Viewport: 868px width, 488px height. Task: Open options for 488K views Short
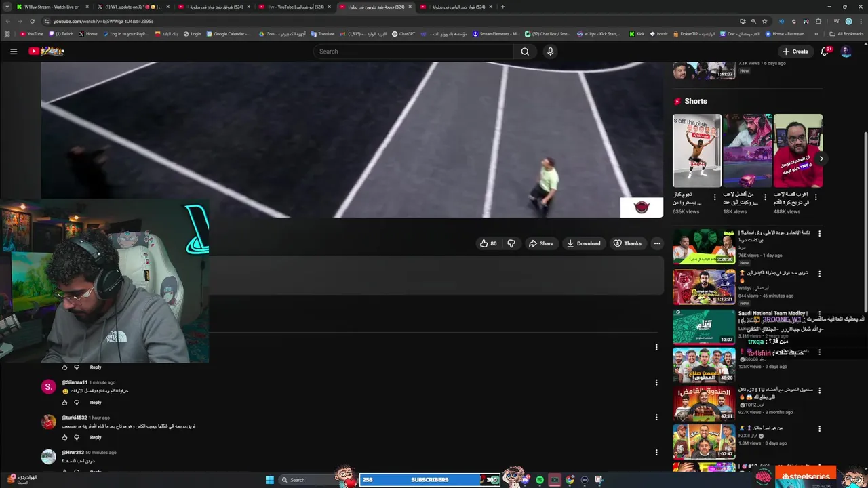pyautogui.click(x=816, y=197)
